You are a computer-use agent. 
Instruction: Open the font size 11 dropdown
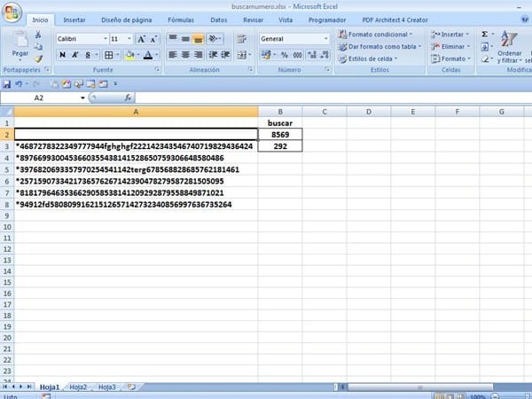(129, 39)
